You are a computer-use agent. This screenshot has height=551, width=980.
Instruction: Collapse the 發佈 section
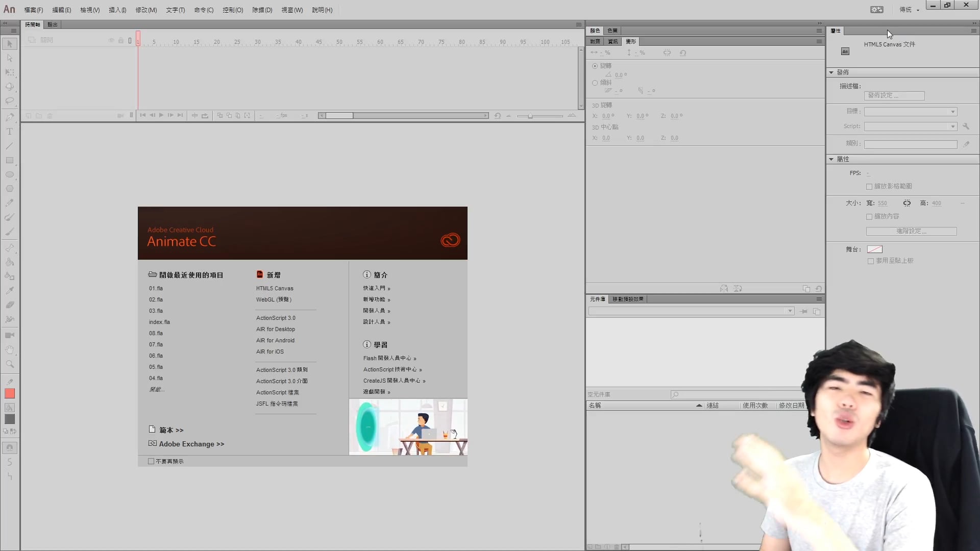click(831, 72)
